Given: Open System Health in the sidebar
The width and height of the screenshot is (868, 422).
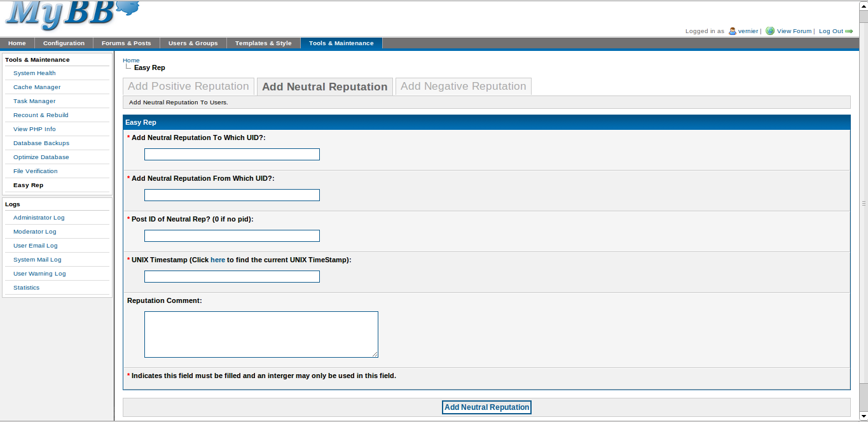Looking at the screenshot, I should pos(34,73).
